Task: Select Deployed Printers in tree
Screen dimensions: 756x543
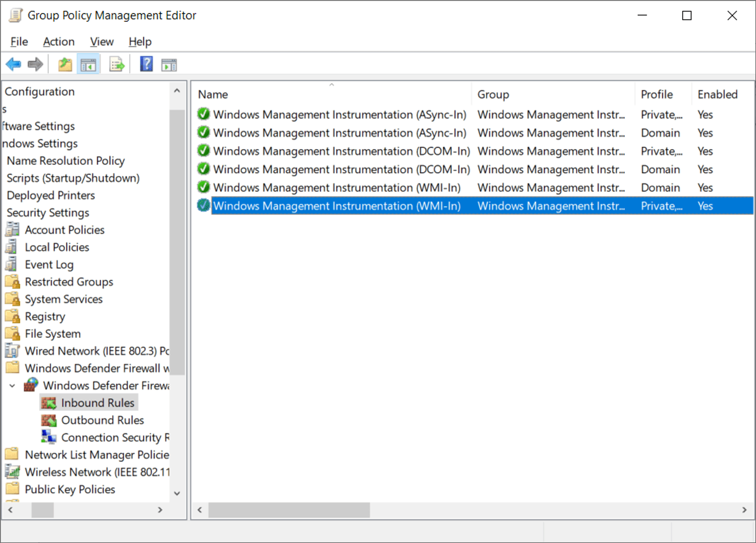Action: (x=51, y=195)
